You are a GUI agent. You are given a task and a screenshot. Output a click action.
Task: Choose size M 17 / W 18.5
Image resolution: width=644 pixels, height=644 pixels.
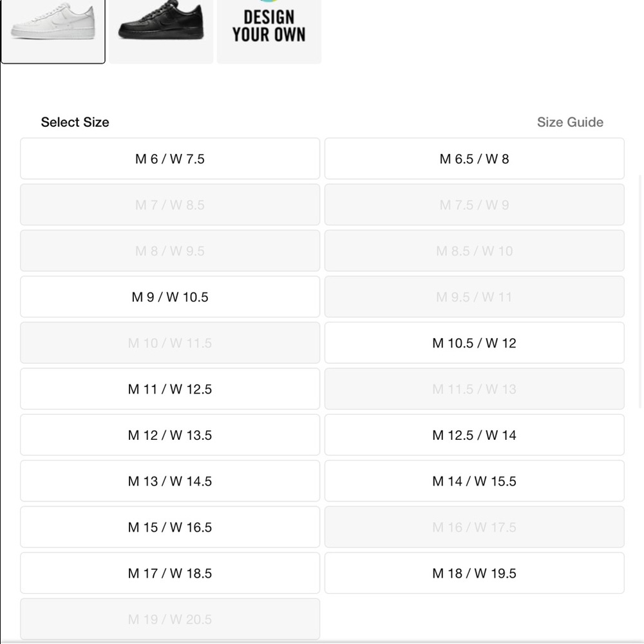[x=169, y=573]
